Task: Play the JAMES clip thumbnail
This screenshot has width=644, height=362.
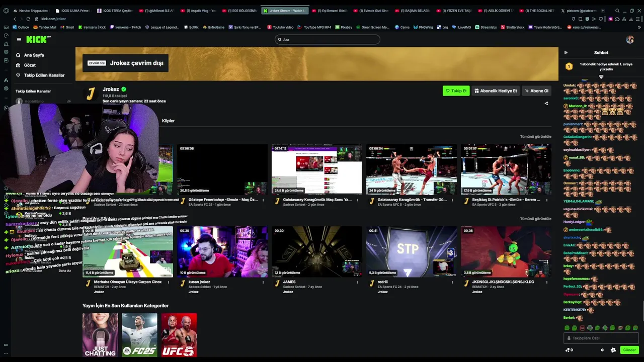Action: point(317,251)
